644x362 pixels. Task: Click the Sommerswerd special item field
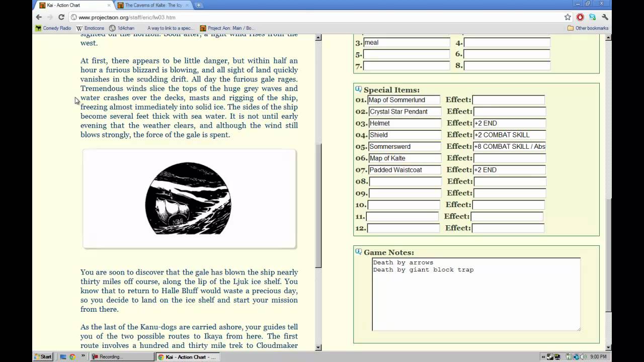coord(405,146)
